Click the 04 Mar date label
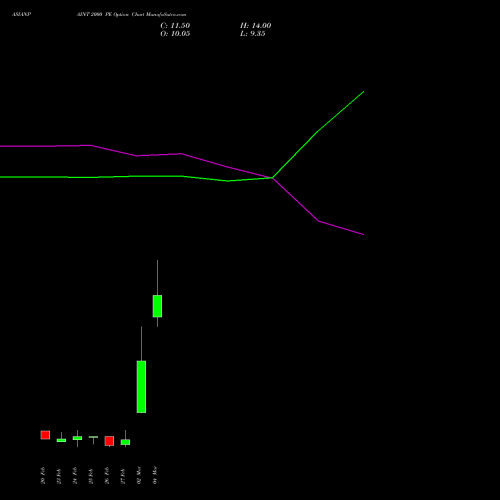 click(155, 475)
